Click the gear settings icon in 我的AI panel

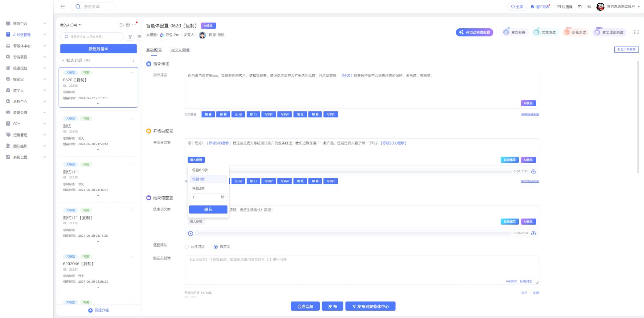tap(128, 25)
